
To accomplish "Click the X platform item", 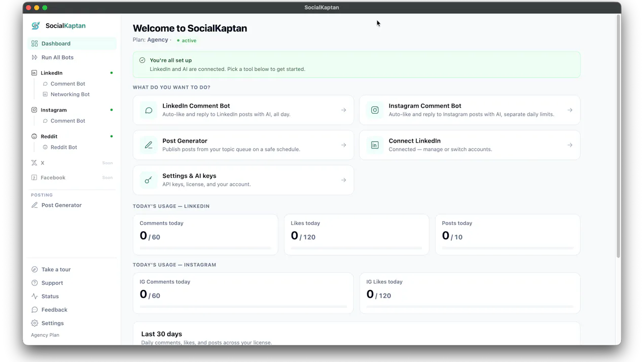I will click(72, 163).
